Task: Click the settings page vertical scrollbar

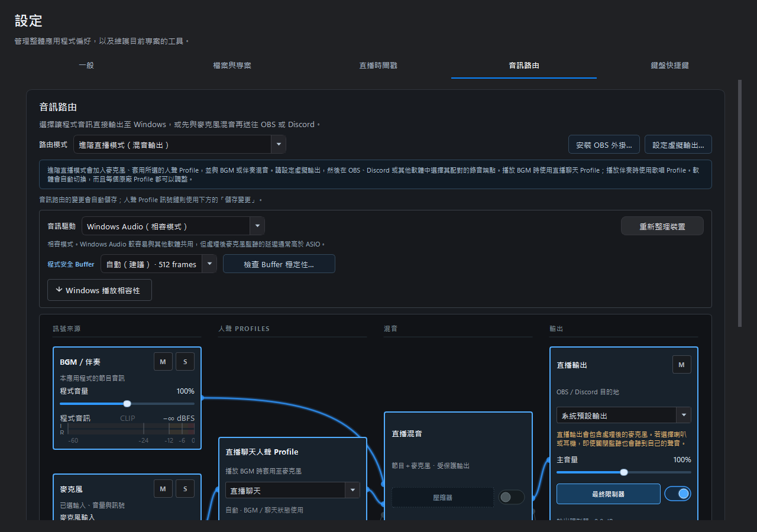Action: [739, 203]
